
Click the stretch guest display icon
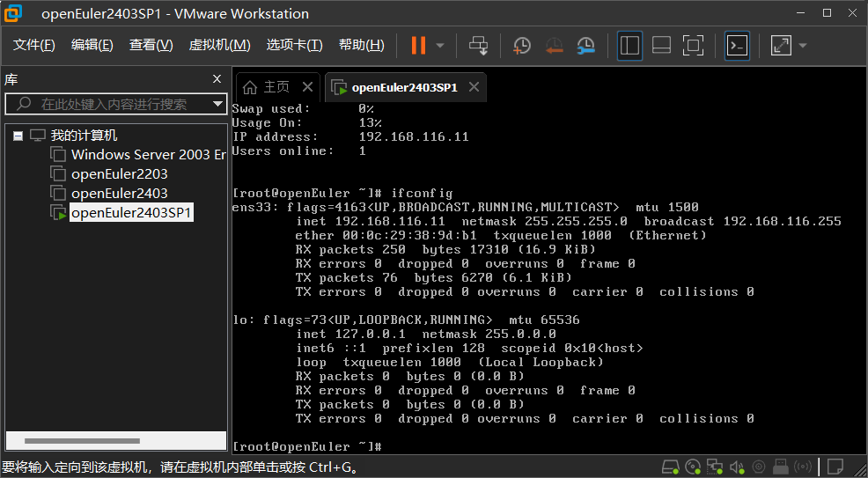[x=781, y=46]
